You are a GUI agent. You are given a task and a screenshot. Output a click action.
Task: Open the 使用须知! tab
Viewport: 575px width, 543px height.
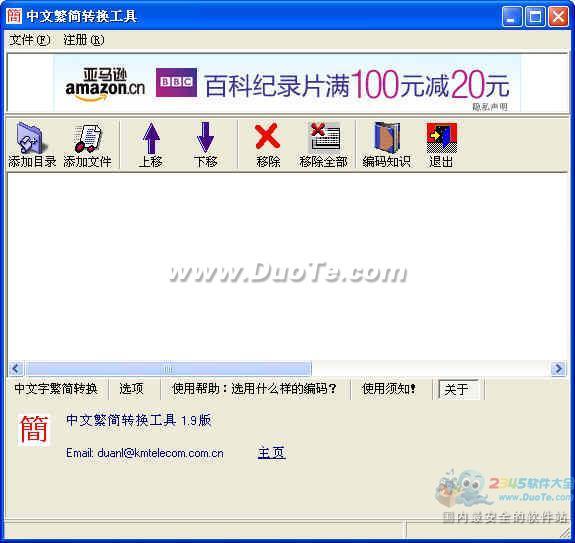coord(389,389)
